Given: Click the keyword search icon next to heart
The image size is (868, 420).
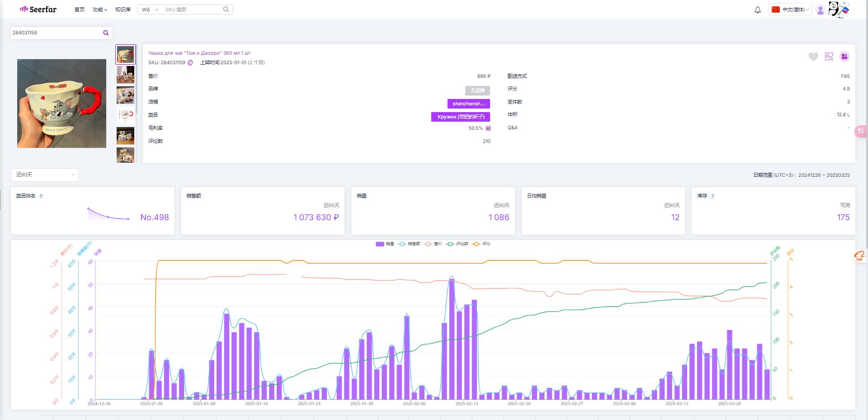Looking at the screenshot, I should pos(829,57).
